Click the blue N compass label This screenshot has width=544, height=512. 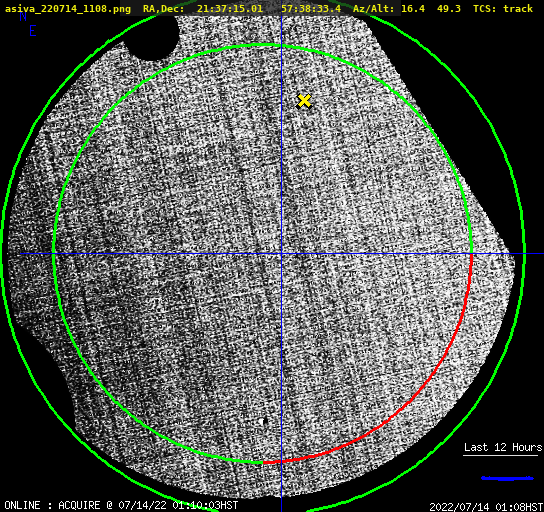[23, 16]
